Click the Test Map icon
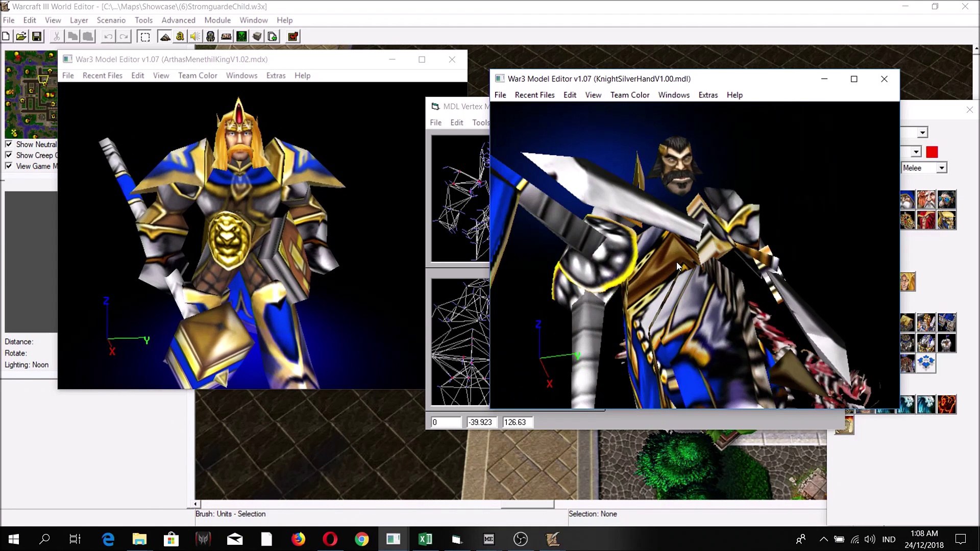 click(x=293, y=36)
